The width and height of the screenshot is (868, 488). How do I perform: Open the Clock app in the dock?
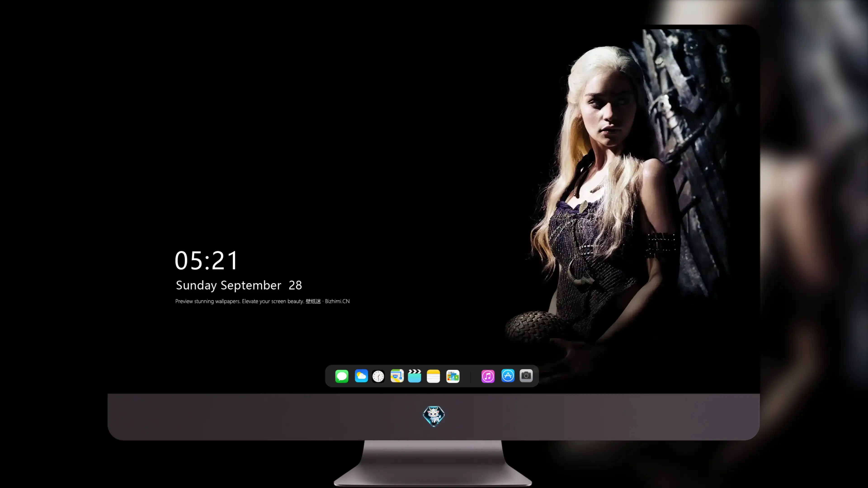click(378, 376)
